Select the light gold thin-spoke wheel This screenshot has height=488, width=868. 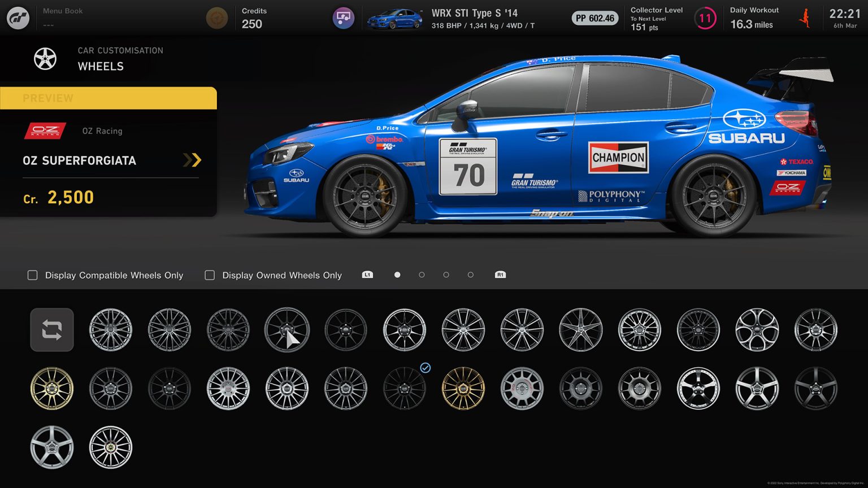[x=52, y=389]
